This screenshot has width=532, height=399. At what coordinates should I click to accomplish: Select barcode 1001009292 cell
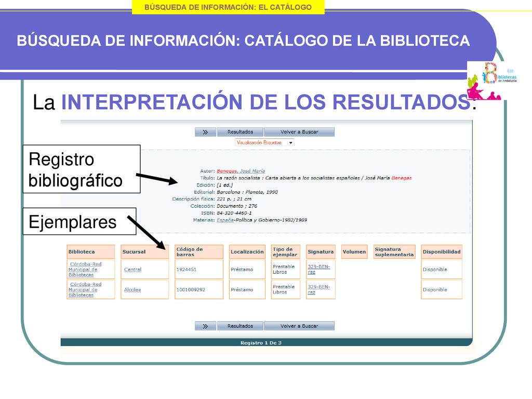199,290
